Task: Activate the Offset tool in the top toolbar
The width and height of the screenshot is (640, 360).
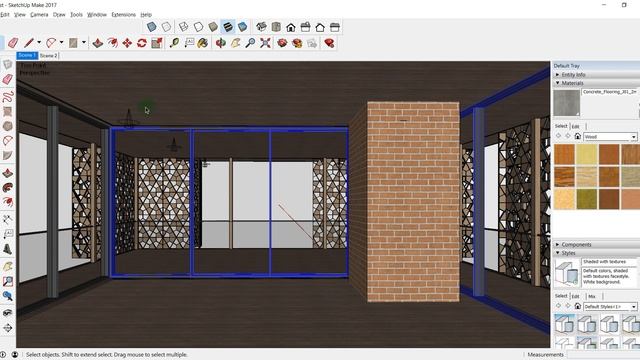Action: click(112, 42)
